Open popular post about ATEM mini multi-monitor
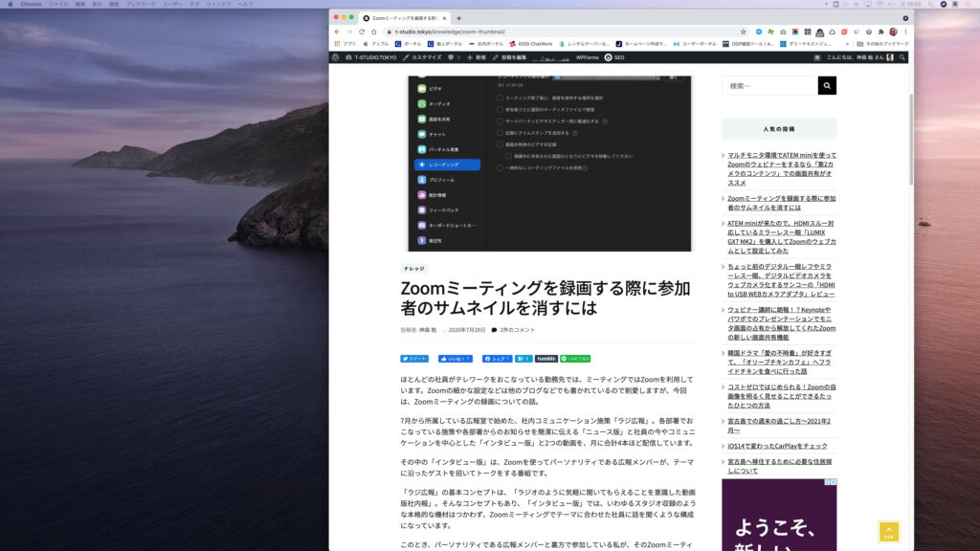 click(781, 168)
